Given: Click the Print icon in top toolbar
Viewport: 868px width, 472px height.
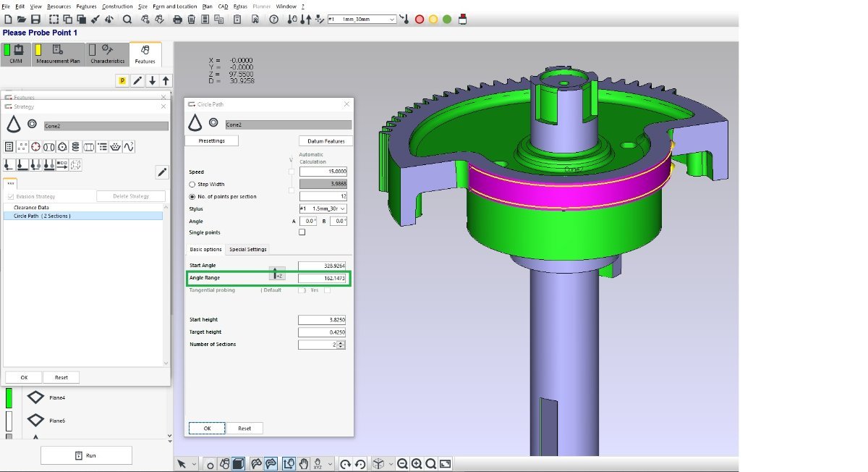Looking at the screenshot, I should tap(177, 20).
